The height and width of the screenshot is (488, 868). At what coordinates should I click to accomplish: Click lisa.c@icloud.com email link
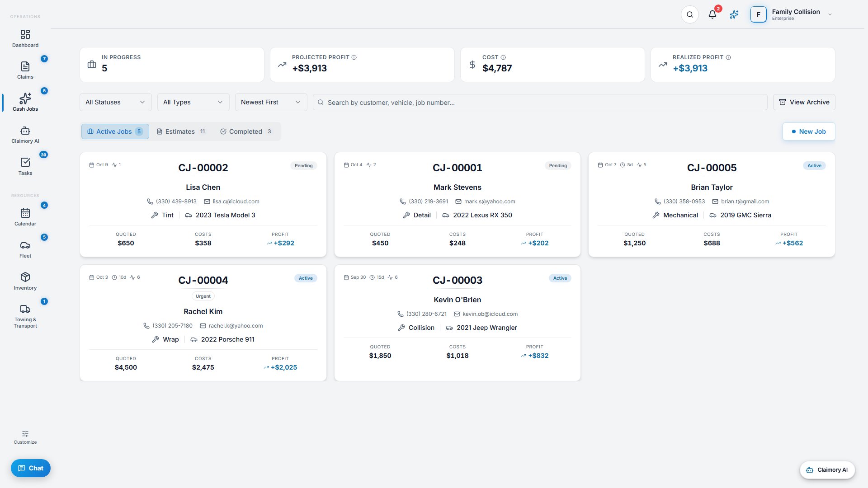236,202
